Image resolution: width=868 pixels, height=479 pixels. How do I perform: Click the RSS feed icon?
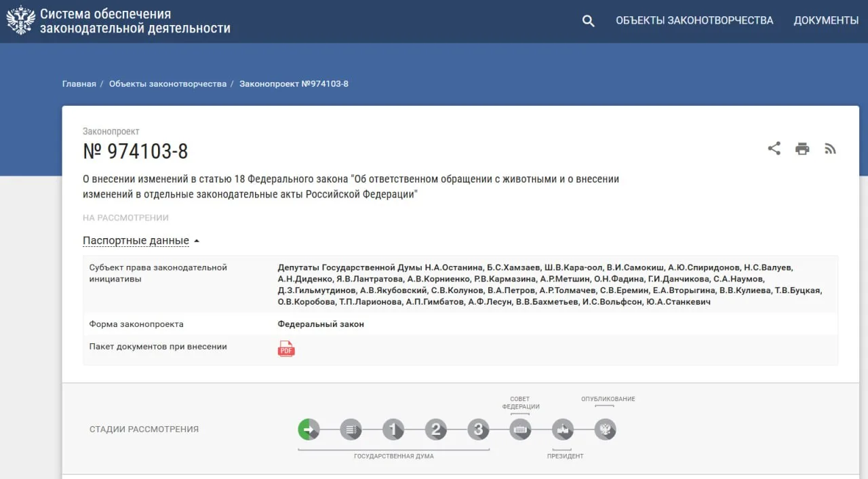click(830, 149)
